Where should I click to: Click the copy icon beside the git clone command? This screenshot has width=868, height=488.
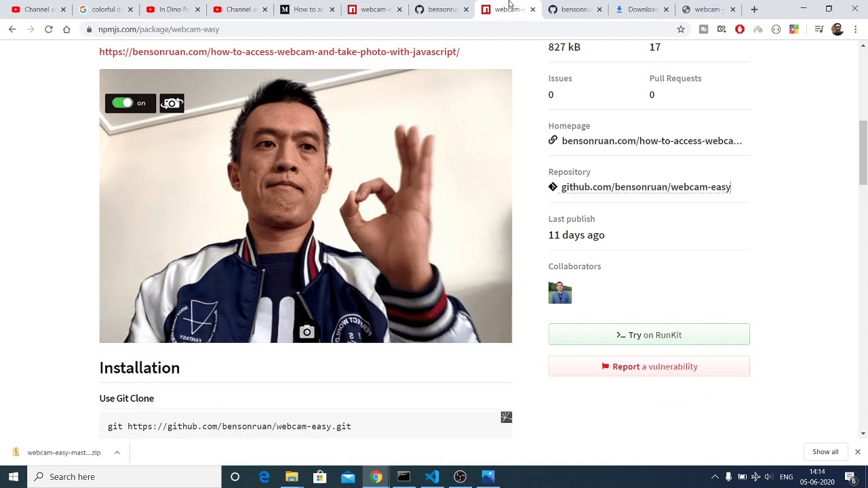click(506, 417)
